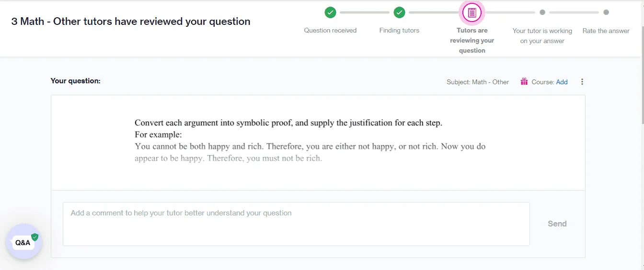Click the Add course link
The image size is (644, 270).
(x=562, y=82)
